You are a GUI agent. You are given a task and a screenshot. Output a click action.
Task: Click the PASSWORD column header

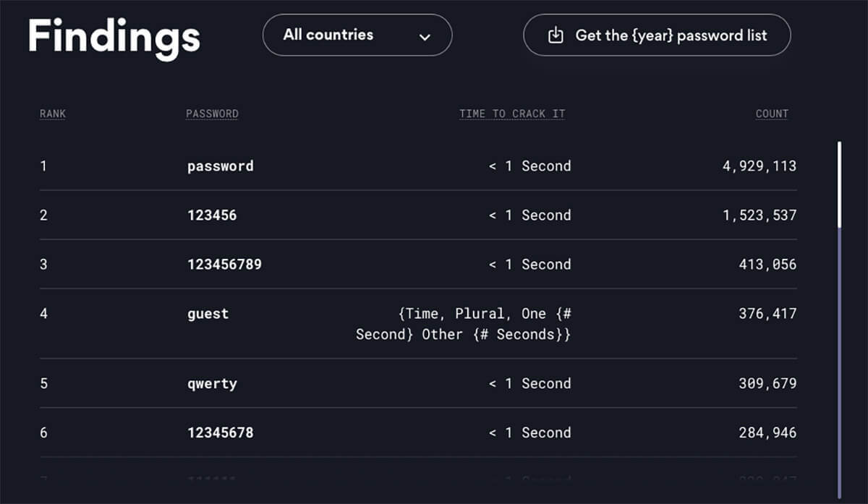coord(212,114)
